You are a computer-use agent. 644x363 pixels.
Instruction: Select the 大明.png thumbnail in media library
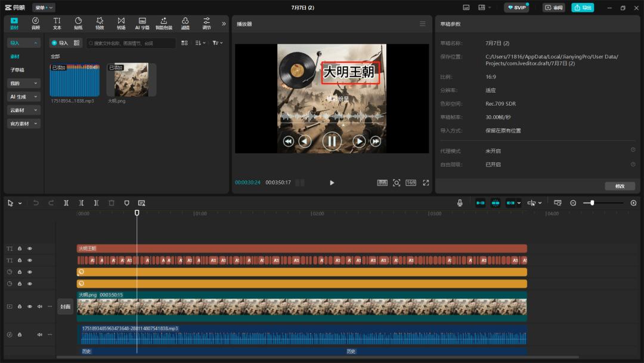click(131, 80)
